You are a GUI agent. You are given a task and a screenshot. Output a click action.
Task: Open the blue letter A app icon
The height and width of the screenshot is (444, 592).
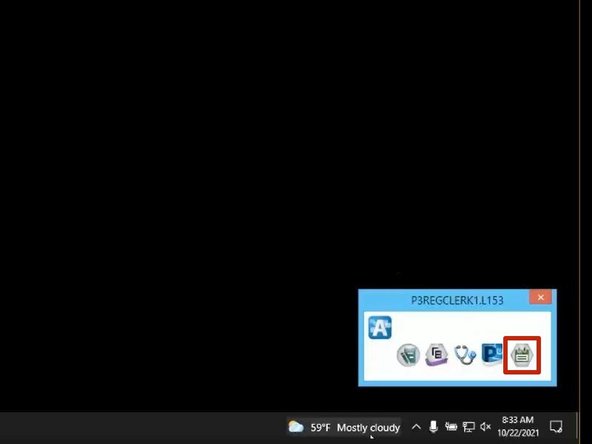click(x=380, y=327)
